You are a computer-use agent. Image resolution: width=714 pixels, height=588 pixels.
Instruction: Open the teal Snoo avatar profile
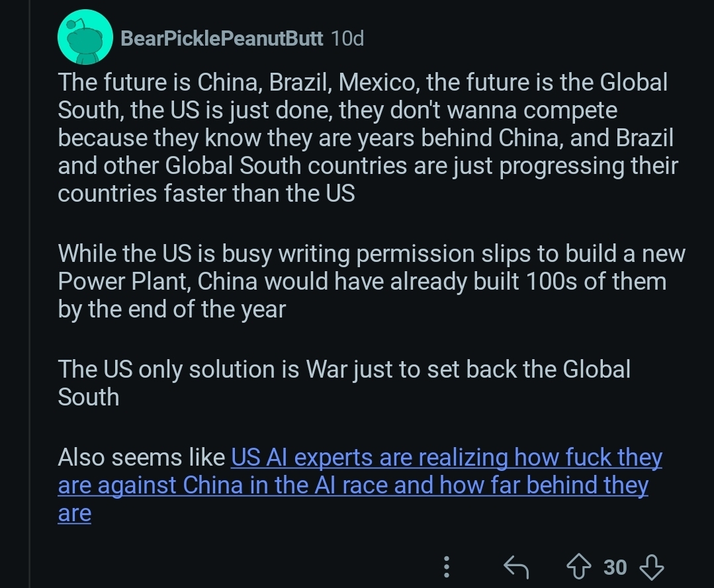click(x=84, y=38)
